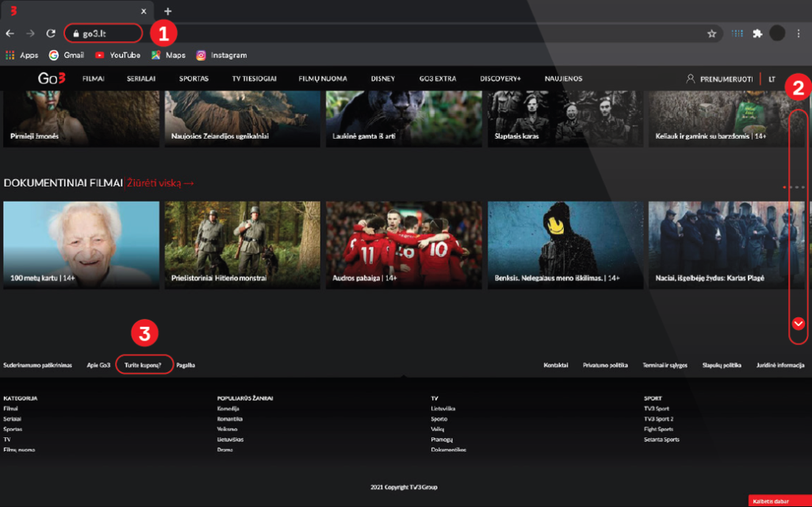Open the Extensions puzzle icon
812x507 pixels.
[757, 33]
